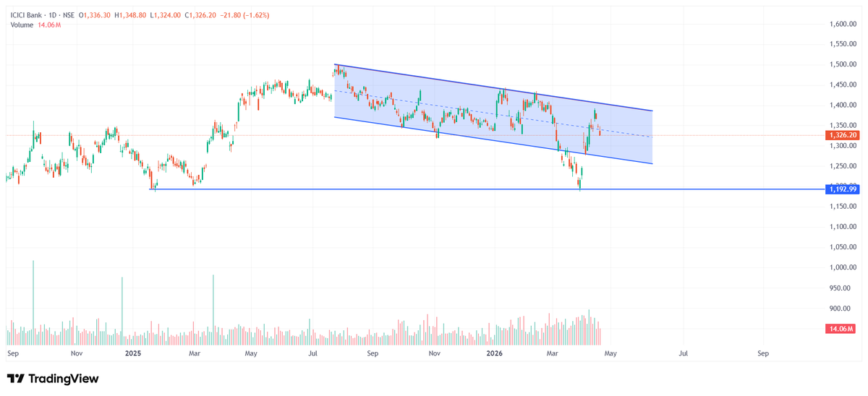Click the high value H1,348.80
The height and width of the screenshot is (396, 868).
(131, 14)
